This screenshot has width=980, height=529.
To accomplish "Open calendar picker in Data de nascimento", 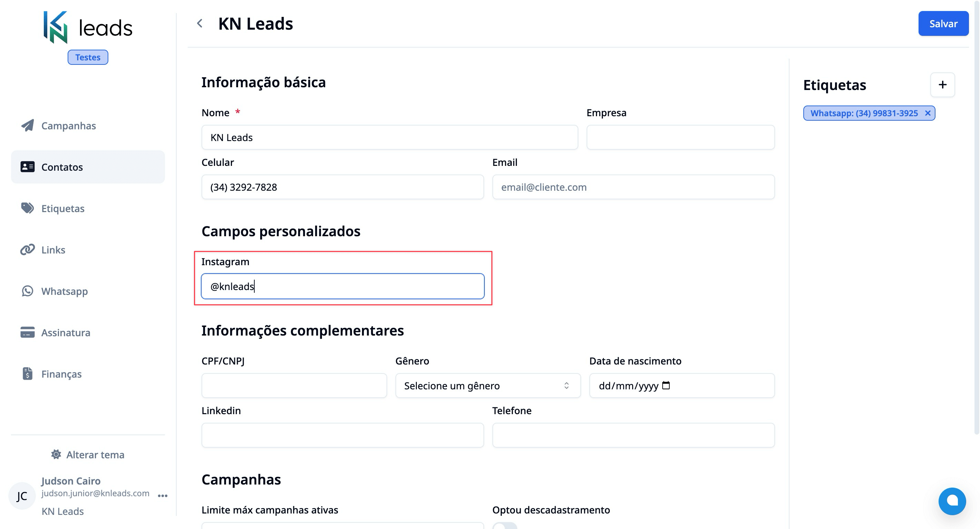I will click(666, 386).
